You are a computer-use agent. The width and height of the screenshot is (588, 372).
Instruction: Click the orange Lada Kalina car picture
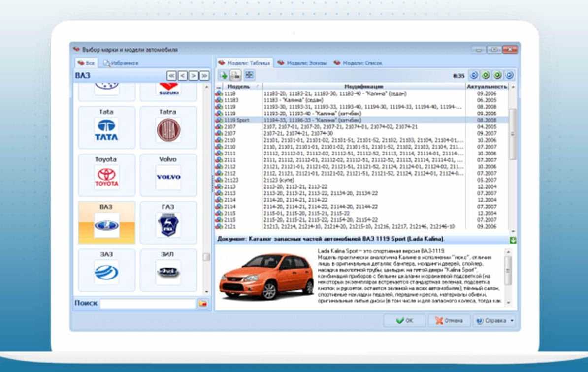[266, 277]
